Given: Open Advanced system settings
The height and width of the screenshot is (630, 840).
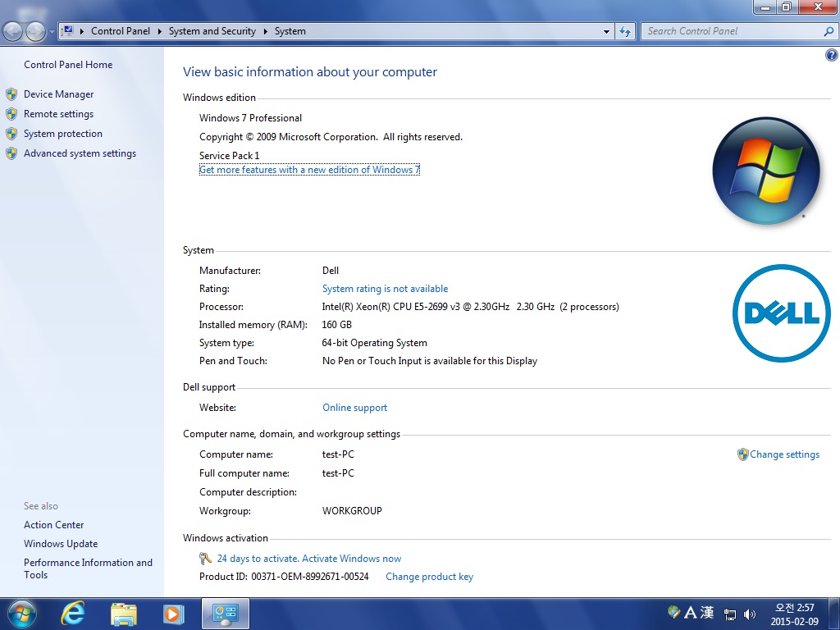Looking at the screenshot, I should click(x=80, y=153).
